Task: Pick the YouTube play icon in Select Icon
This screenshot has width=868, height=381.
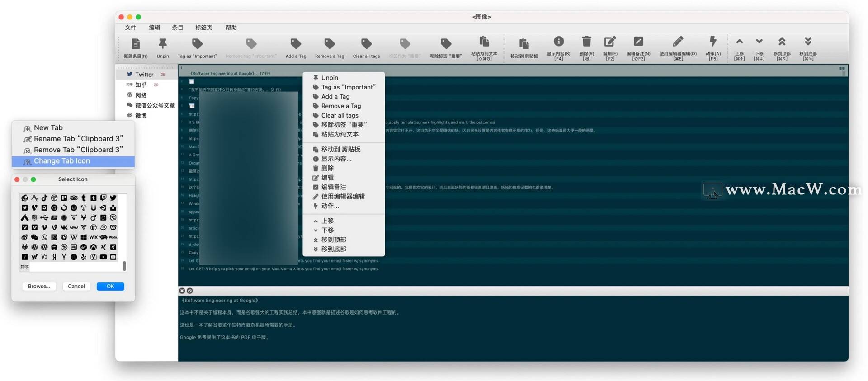Action: [103, 257]
